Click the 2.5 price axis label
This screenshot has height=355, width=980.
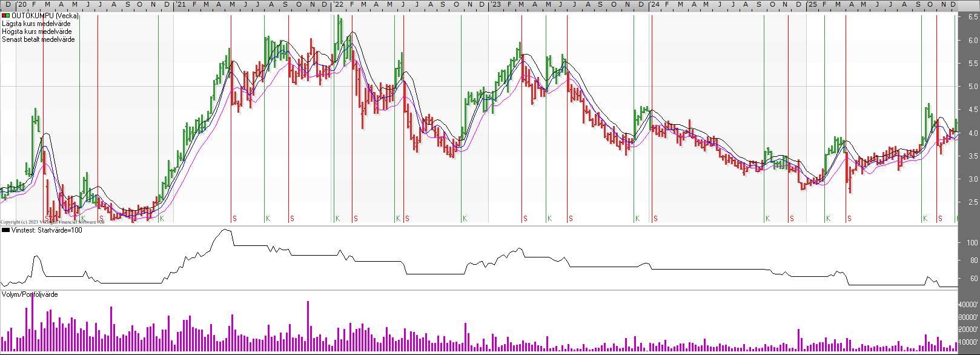point(973,202)
